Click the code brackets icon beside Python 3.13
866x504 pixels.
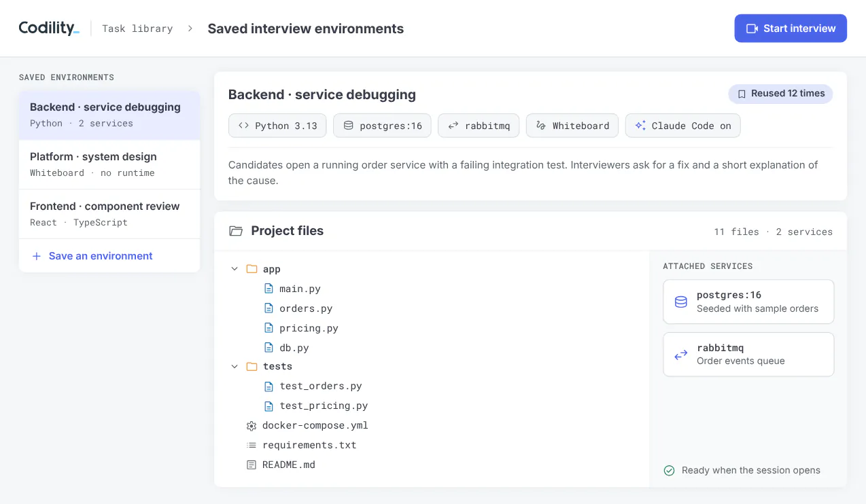[x=243, y=126]
